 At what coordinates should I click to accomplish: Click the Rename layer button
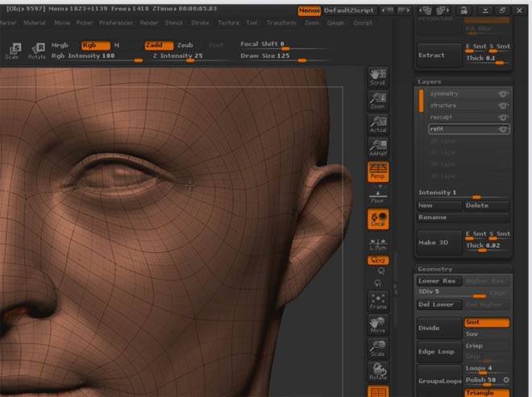(463, 217)
